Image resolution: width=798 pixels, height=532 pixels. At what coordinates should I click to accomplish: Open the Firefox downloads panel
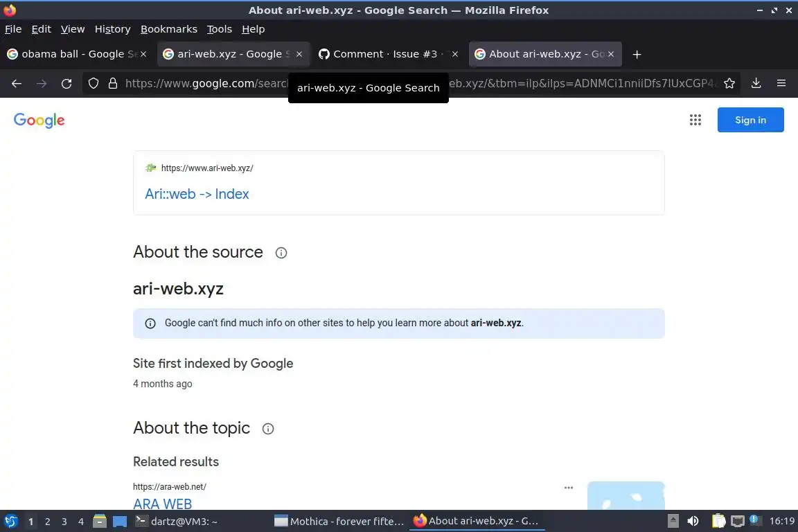click(x=756, y=84)
